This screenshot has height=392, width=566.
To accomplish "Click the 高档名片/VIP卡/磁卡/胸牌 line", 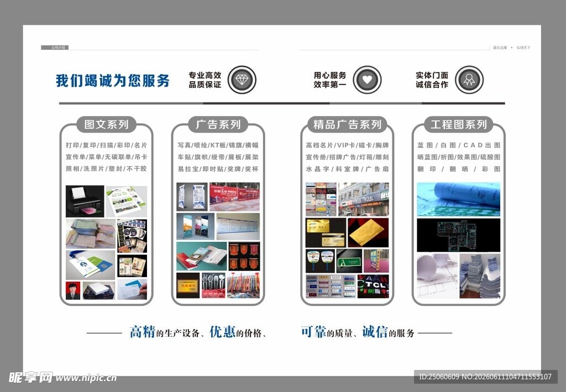I will pyautogui.click(x=347, y=145).
